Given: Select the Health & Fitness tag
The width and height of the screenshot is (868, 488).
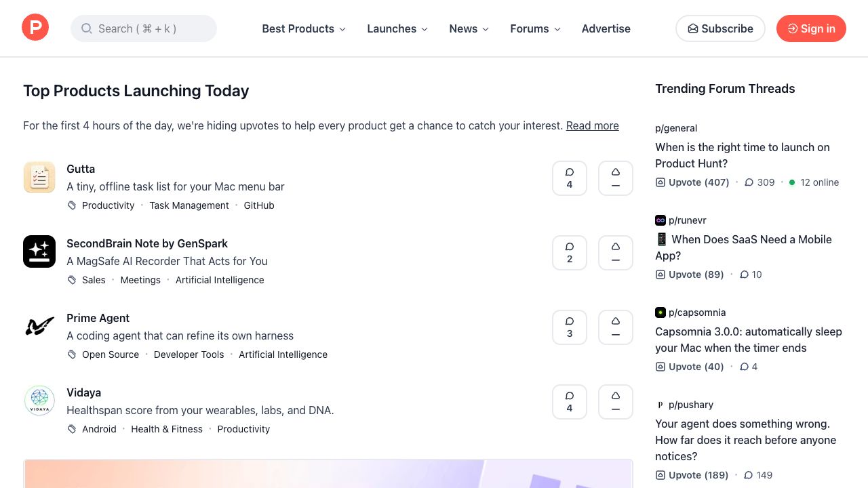Looking at the screenshot, I should [x=167, y=429].
